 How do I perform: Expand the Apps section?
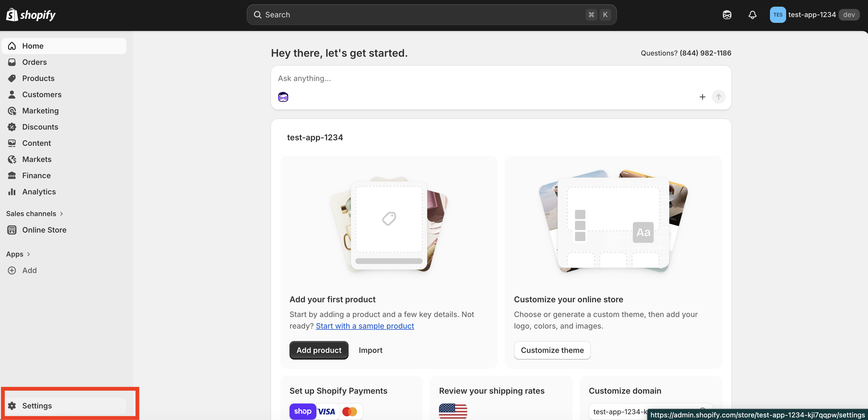19,254
